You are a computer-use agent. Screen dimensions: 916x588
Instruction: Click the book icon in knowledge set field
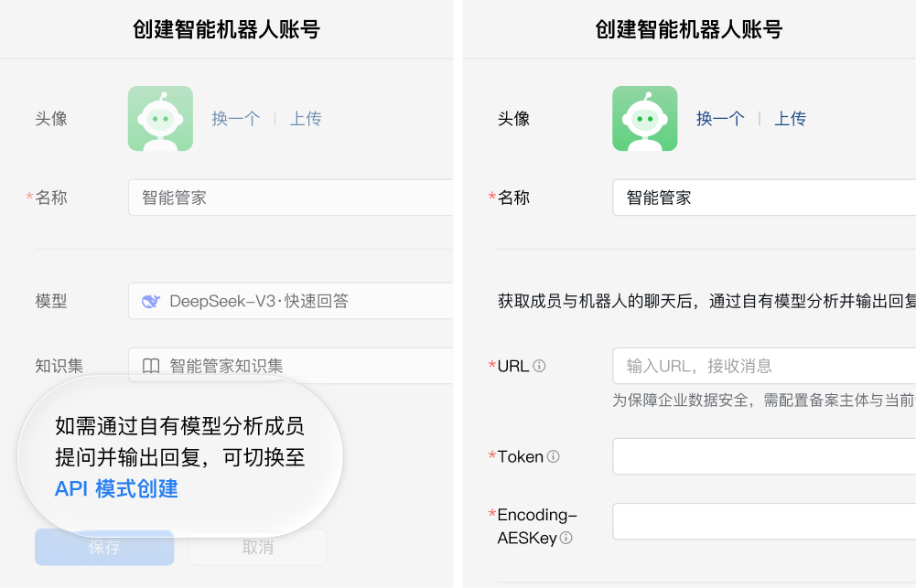[x=151, y=366]
